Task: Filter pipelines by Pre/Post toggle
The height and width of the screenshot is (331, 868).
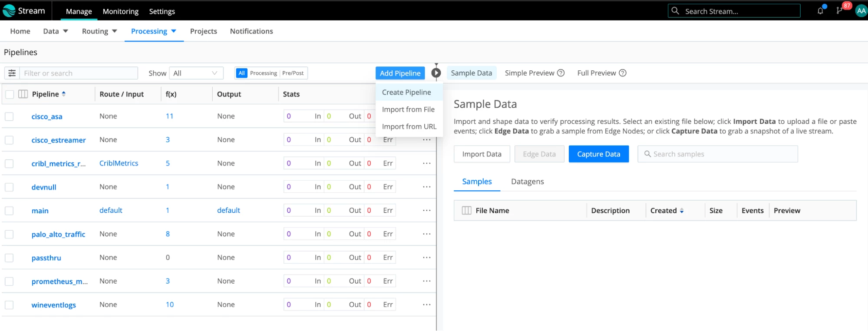Action: click(x=293, y=73)
